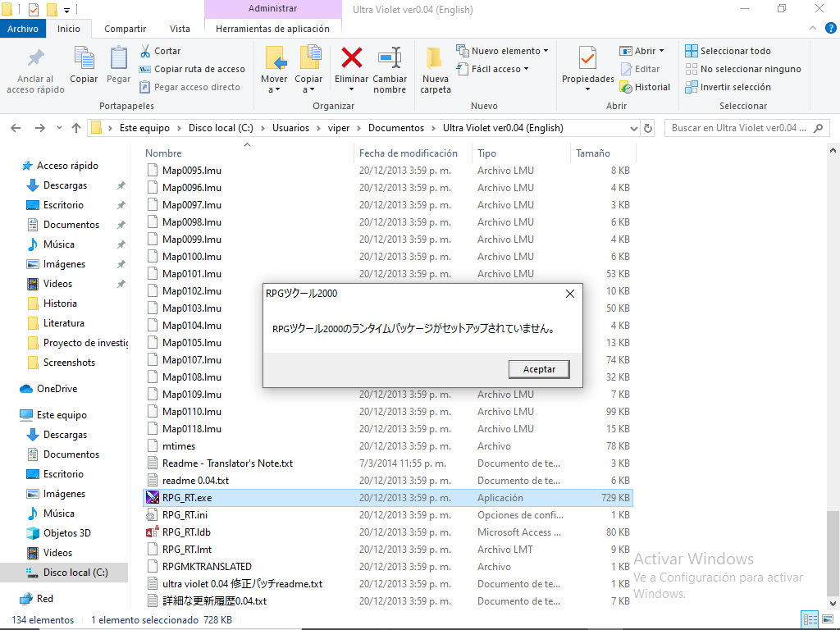The height and width of the screenshot is (630, 840).
Task: Click Disco local (C:) in the breadcrumb
Action: [x=221, y=128]
